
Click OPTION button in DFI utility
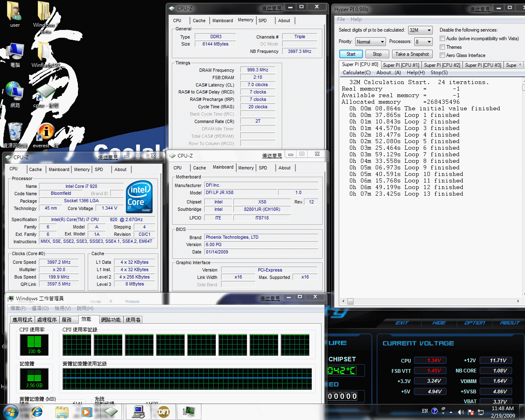(475, 323)
